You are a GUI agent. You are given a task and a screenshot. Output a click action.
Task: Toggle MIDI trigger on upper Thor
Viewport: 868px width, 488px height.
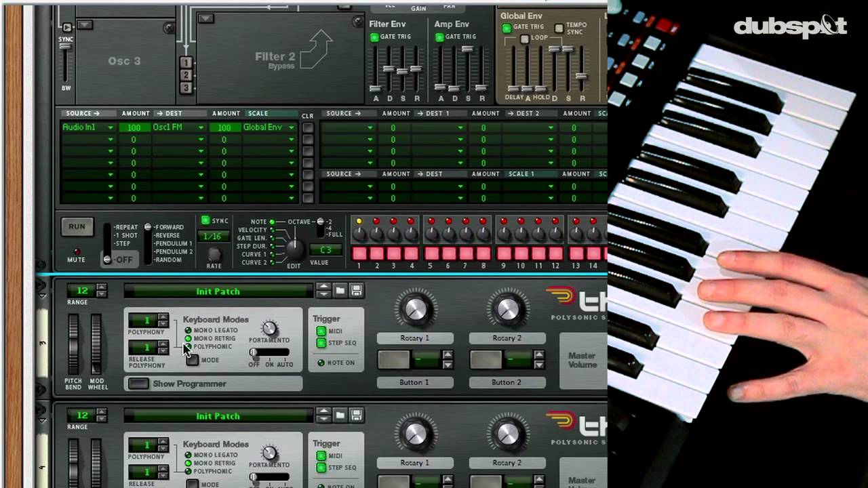point(321,331)
